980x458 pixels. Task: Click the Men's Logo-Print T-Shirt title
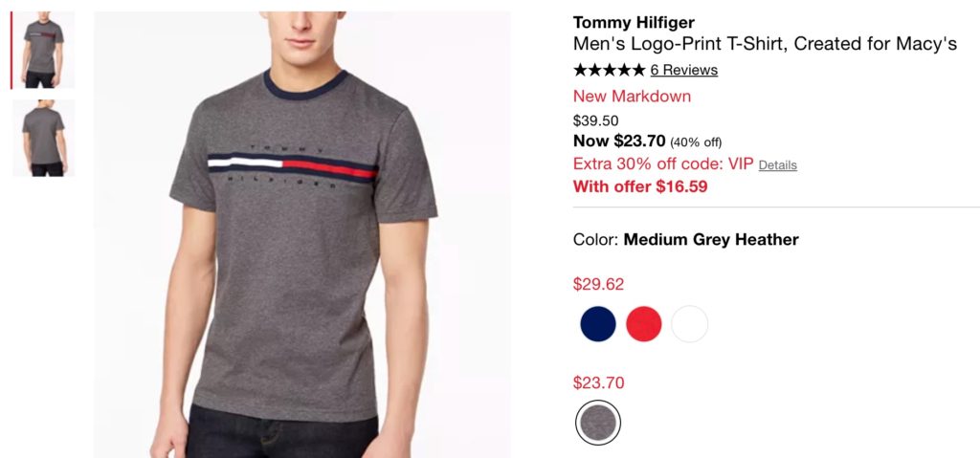(x=765, y=44)
